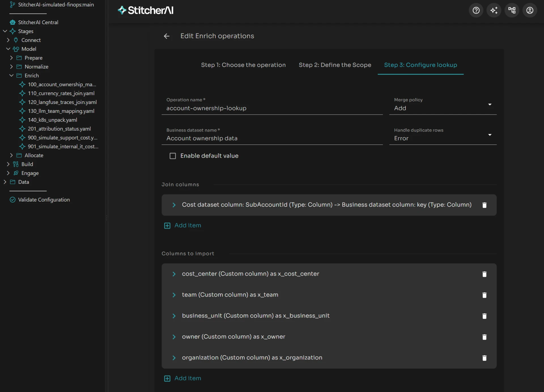Delete the team import column

click(484, 295)
